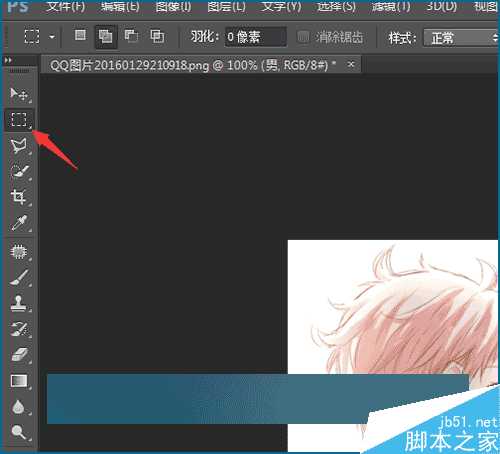Open the tool preset picker arrow

(x=52, y=37)
